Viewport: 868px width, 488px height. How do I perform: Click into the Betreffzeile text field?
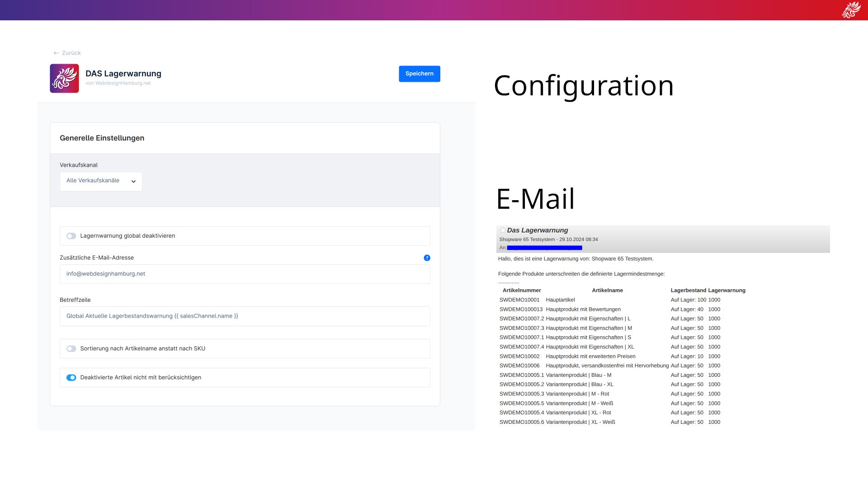pos(245,316)
